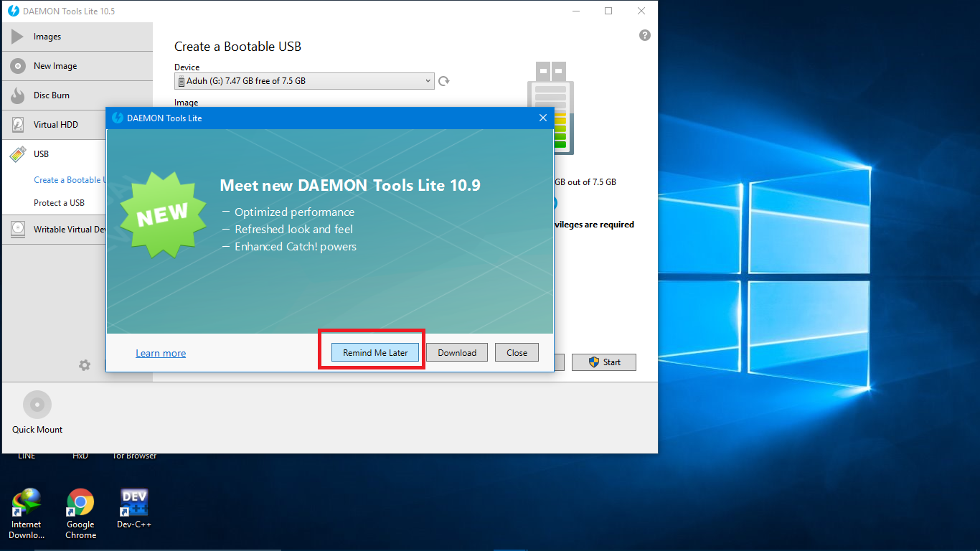Click the Writable Virtual Device icon

tap(18, 230)
